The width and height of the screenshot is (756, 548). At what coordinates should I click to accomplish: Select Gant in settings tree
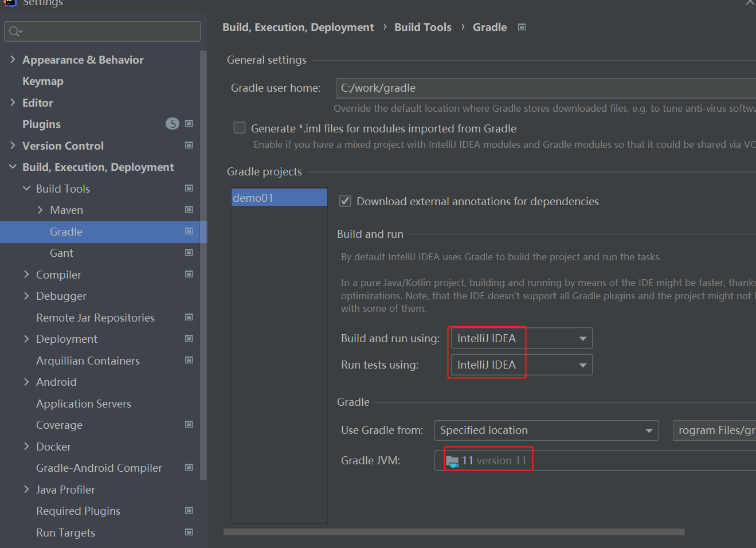pyautogui.click(x=61, y=253)
